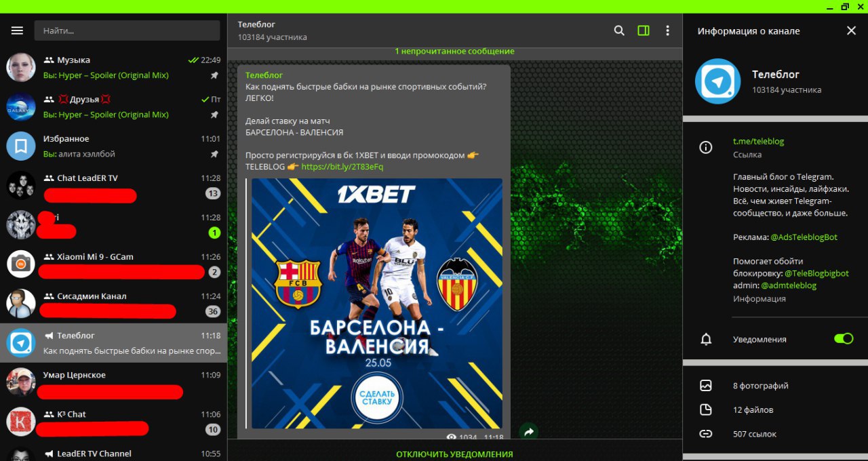Click the Друзья chat avatar
The image size is (868, 461).
point(21,106)
